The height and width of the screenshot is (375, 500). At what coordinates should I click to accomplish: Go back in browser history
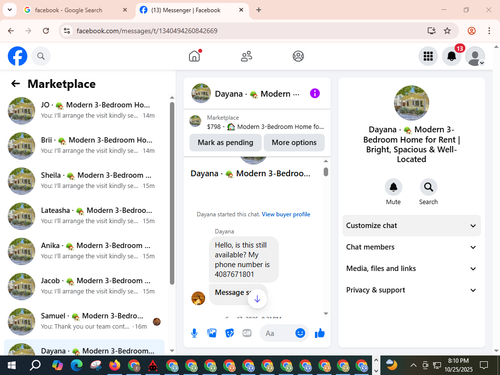[x=11, y=31]
